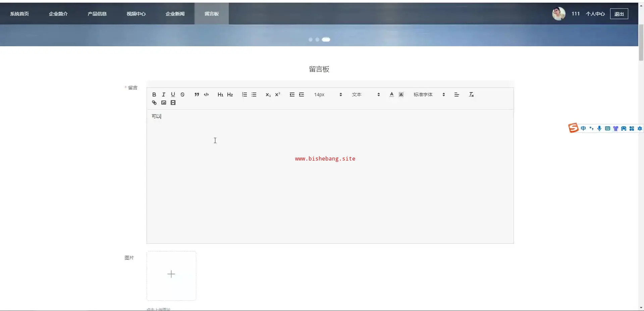
Task: Click the 退出 logout button
Action: tap(619, 14)
